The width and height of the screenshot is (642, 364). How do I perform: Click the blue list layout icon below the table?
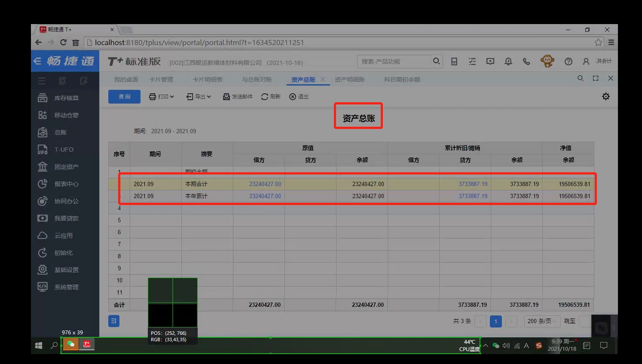pos(114,321)
